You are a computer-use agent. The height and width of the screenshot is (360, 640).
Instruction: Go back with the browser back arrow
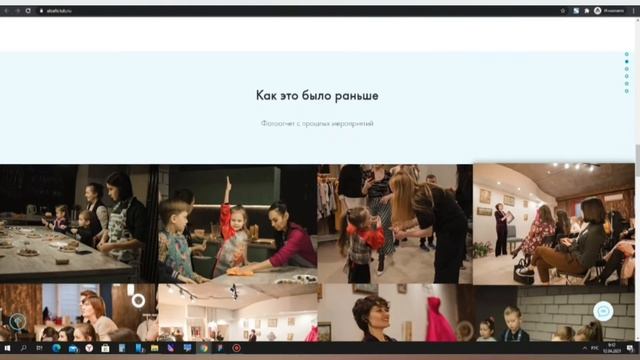(x=7, y=11)
